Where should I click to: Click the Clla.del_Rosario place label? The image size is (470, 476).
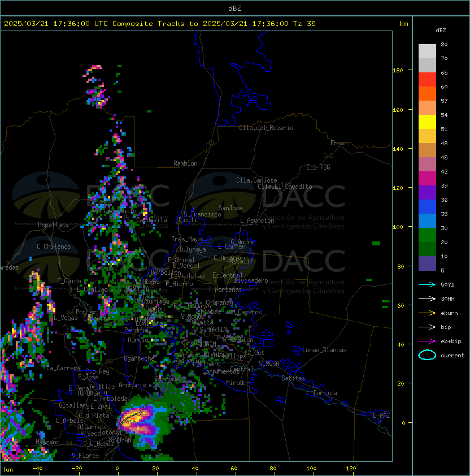coord(266,128)
